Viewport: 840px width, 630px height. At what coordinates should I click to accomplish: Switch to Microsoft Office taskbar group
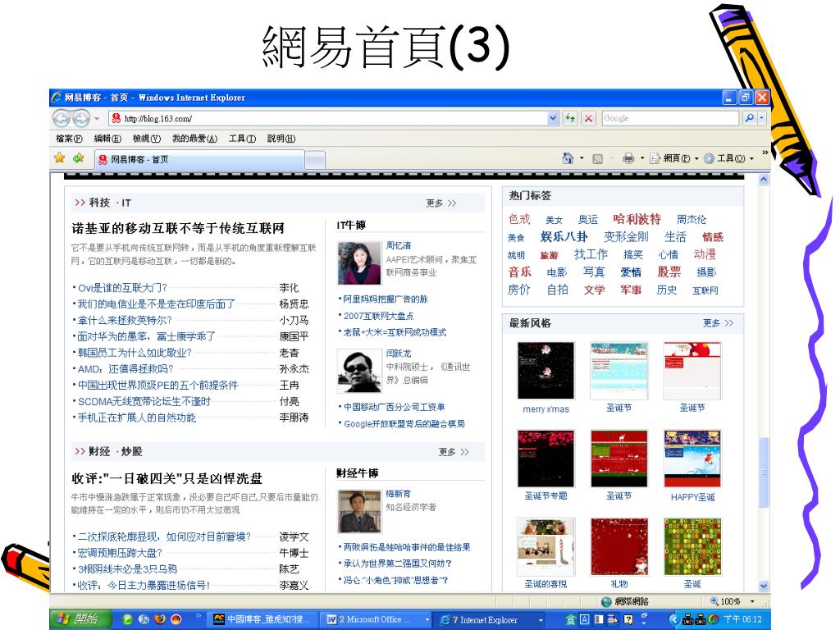pyautogui.click(x=377, y=619)
